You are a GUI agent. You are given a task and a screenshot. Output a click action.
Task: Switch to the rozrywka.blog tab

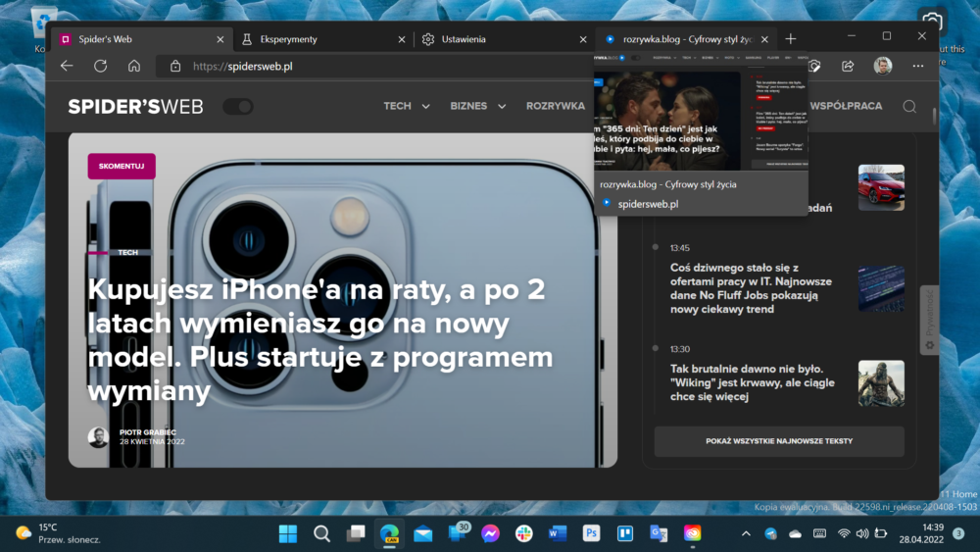(x=684, y=39)
